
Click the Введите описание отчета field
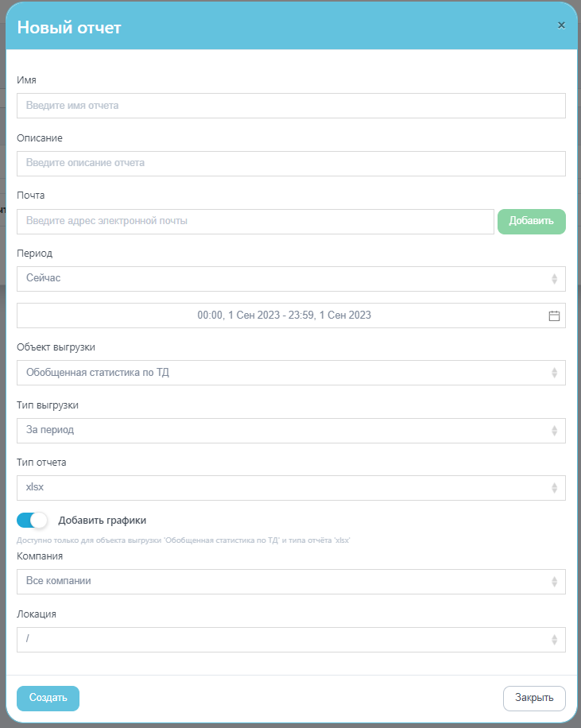coord(291,164)
